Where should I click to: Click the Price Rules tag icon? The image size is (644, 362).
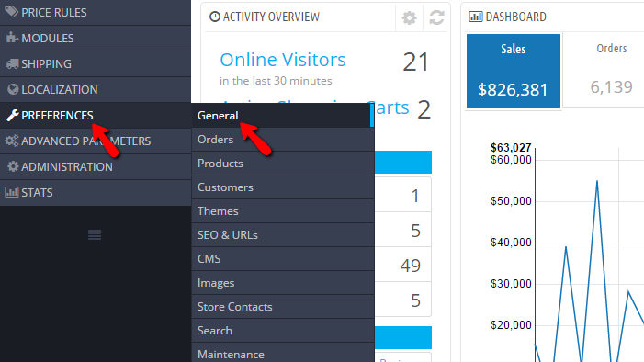coord(12,12)
